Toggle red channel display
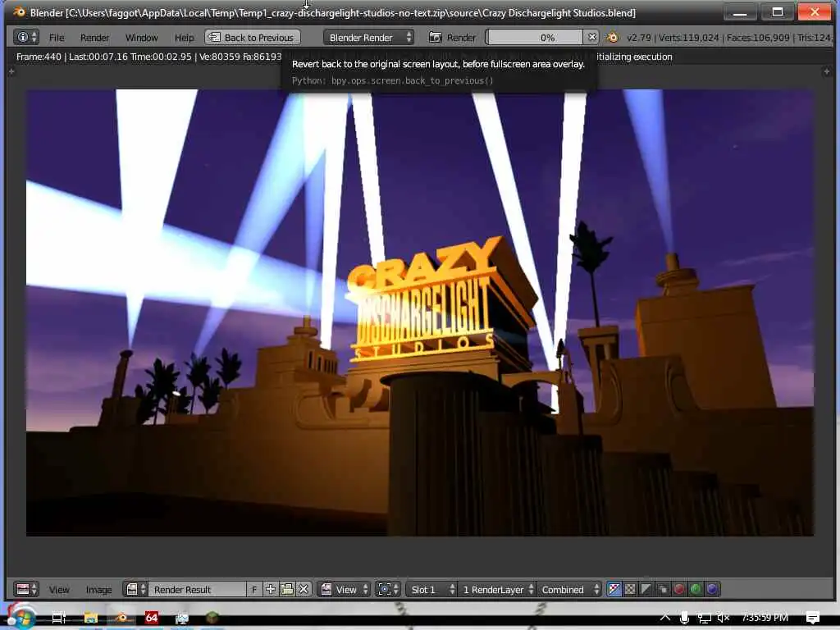The height and width of the screenshot is (630, 840). [x=678, y=589]
